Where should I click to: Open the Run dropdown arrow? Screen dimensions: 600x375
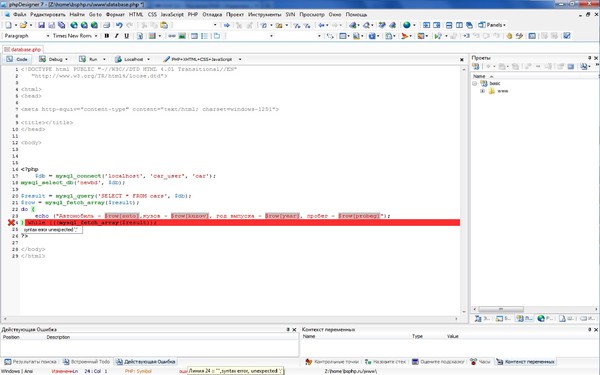click(x=104, y=59)
